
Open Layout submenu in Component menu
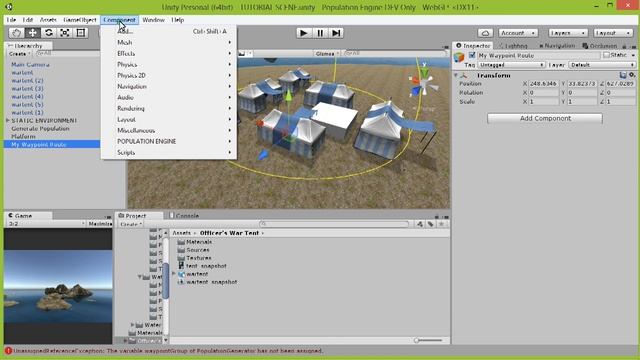pyautogui.click(x=169, y=120)
